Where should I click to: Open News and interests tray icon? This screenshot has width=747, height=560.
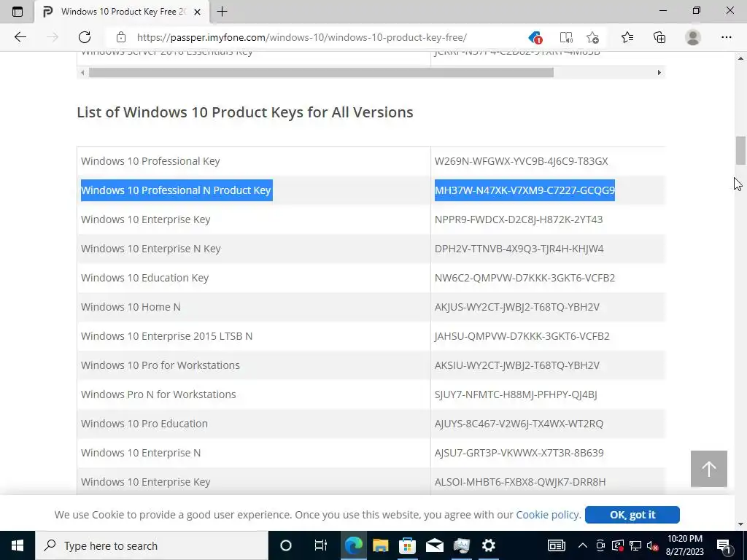(x=556, y=545)
